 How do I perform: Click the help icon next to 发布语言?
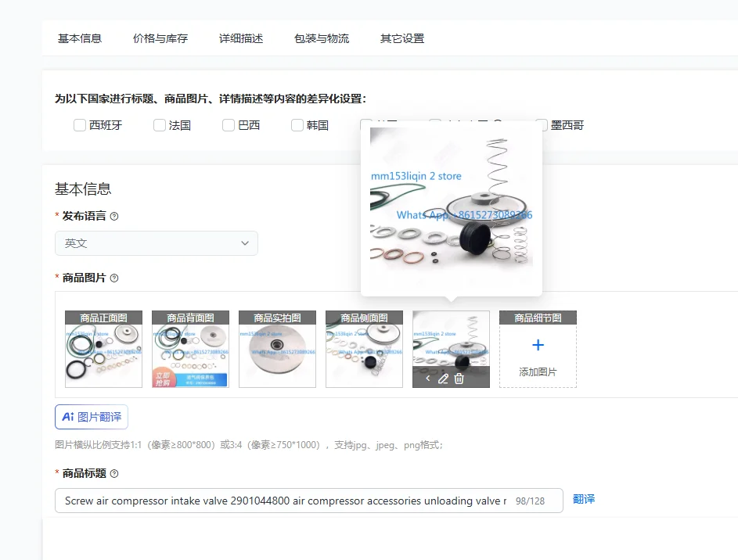114,217
